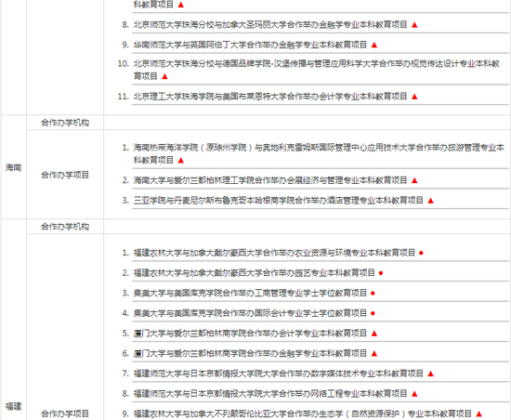The image size is (511, 420).
Task: Open 北京师范大学珠海分校与加拿大圣玛丽大学 金融学 project link
Action: pos(270,24)
